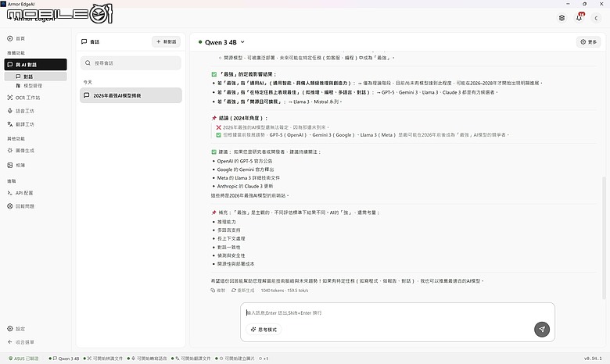
Task: Open 圖像生成 image generation
Action: 21,150
